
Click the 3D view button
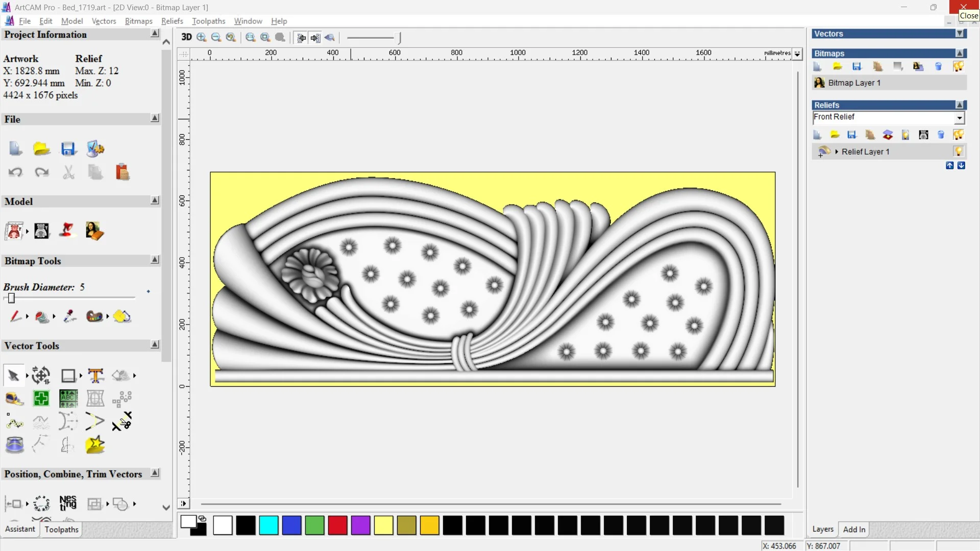[186, 37]
